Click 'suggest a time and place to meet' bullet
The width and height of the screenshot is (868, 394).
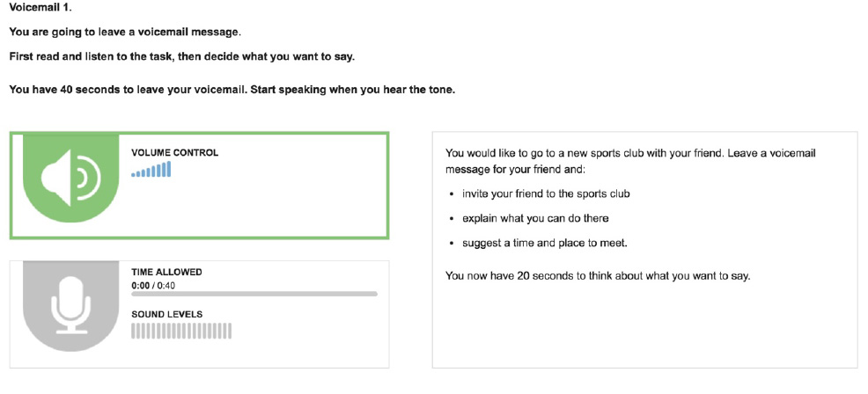pos(545,243)
